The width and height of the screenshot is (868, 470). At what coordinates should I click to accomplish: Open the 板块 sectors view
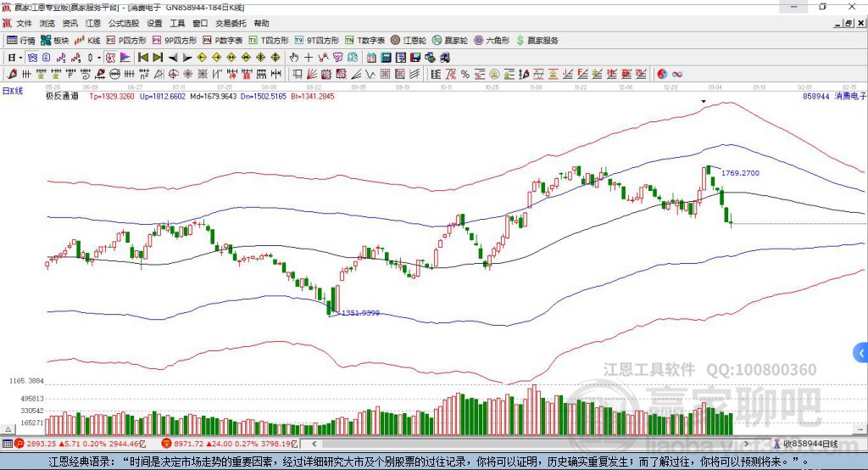55,41
